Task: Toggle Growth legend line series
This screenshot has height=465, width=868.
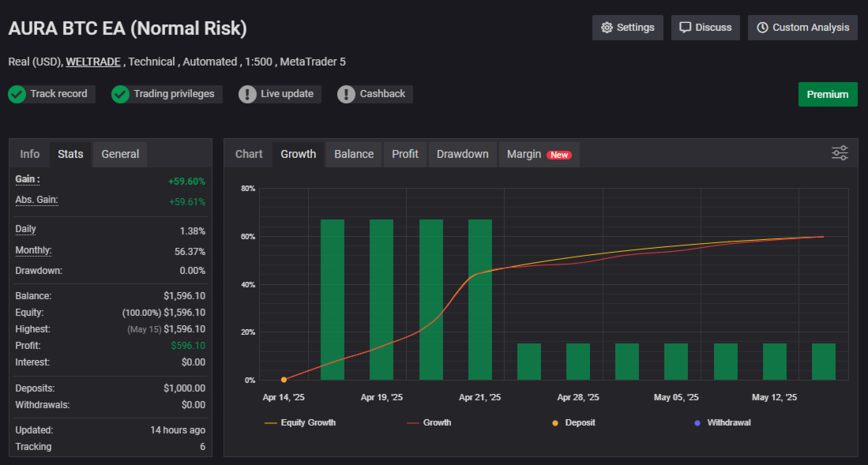Action: click(x=429, y=422)
